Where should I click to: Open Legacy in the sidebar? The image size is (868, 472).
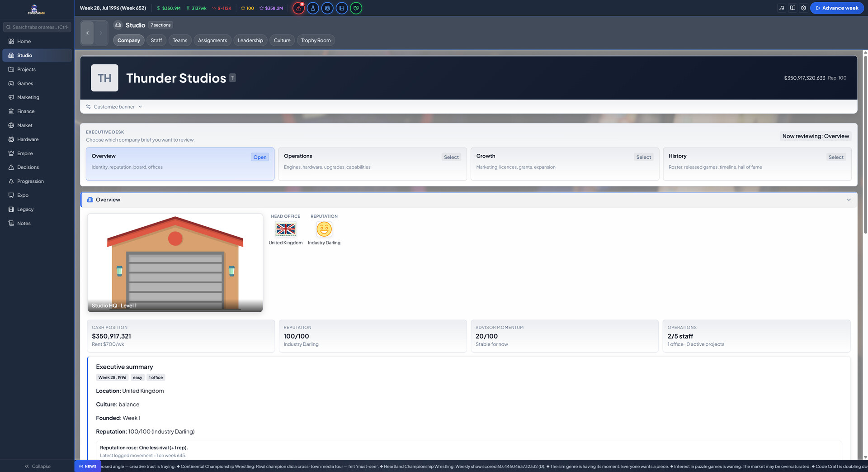pos(37,210)
